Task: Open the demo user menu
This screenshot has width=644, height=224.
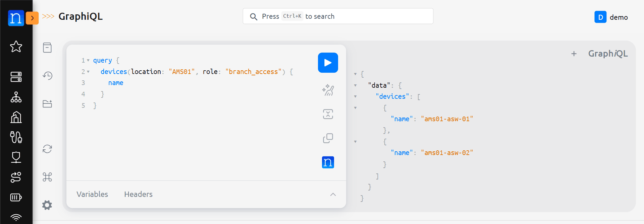Action: [611, 17]
